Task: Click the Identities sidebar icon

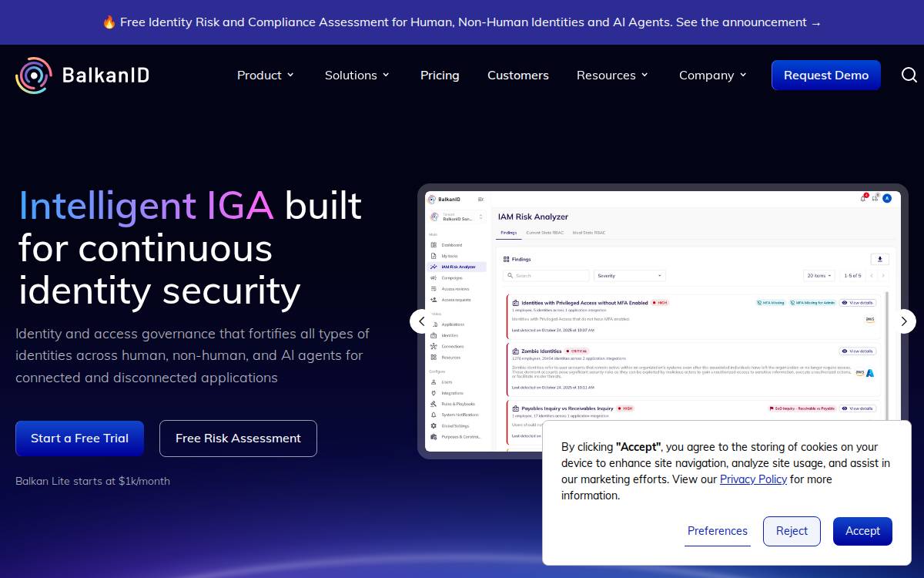Action: [434, 335]
